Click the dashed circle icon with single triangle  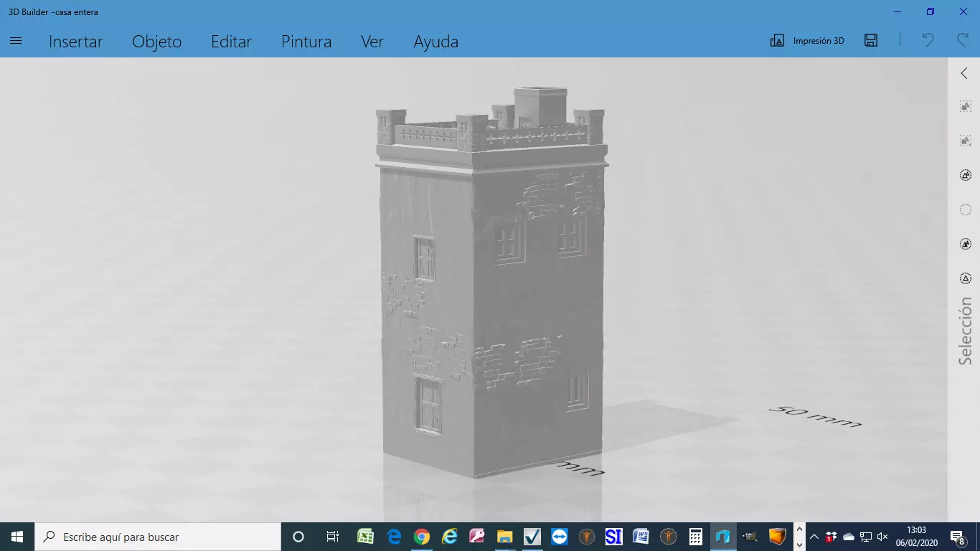pos(966,278)
